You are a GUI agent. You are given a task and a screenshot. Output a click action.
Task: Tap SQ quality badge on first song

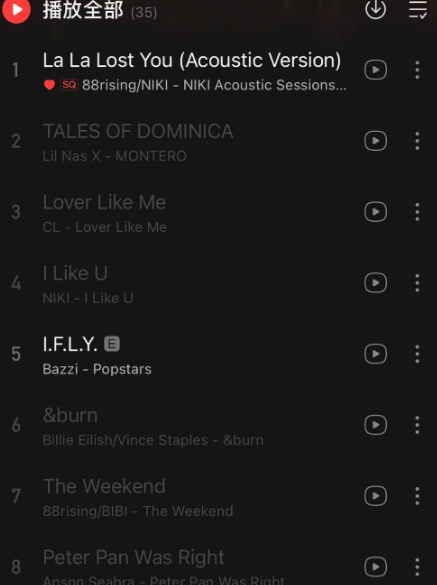[x=69, y=85]
